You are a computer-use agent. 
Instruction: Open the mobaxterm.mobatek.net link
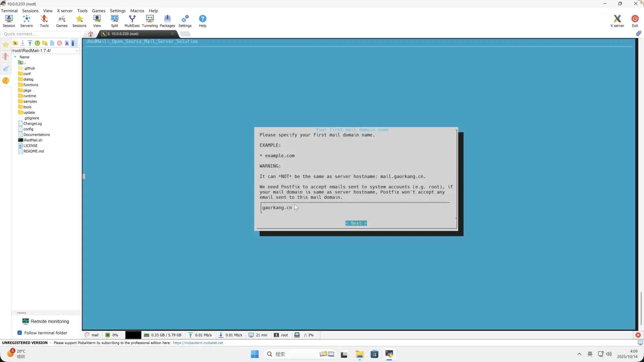(198, 343)
